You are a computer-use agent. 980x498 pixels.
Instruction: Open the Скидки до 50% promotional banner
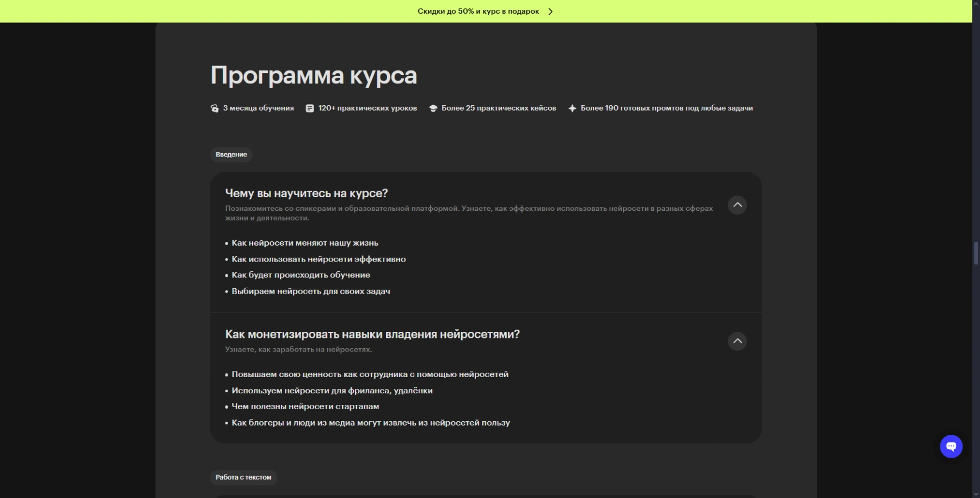coord(479,11)
